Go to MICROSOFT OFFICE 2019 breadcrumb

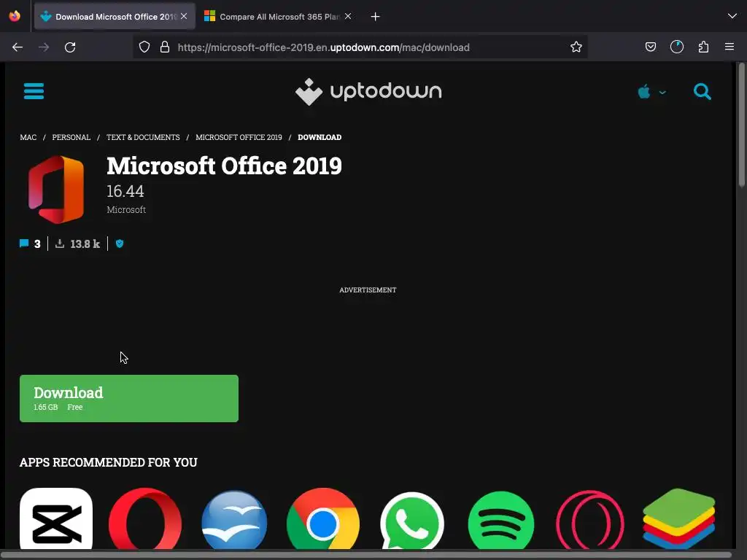click(239, 137)
